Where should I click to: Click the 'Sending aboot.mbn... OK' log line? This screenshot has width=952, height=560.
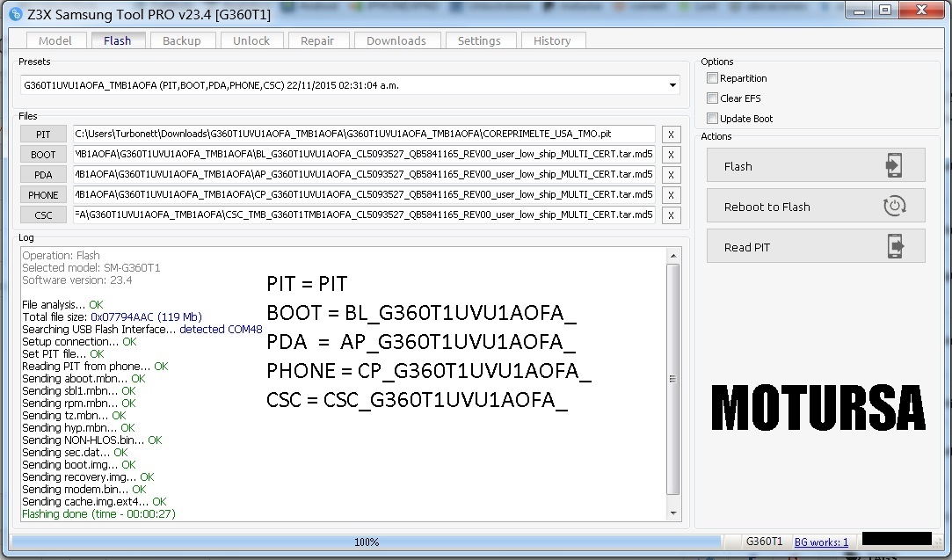pyautogui.click(x=84, y=378)
